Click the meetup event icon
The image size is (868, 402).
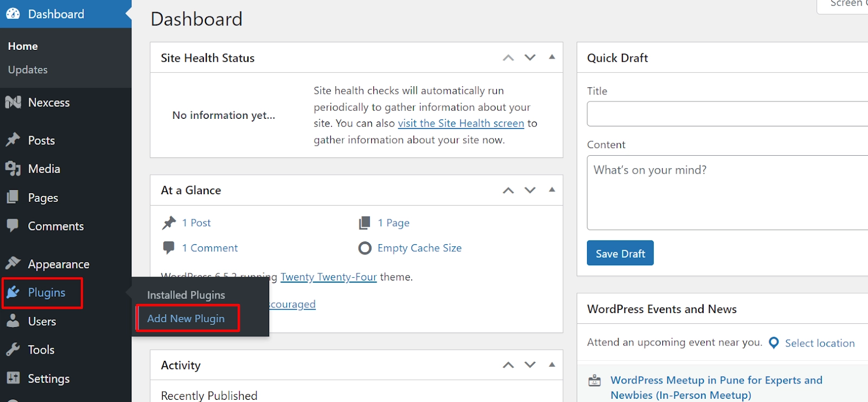(x=595, y=380)
